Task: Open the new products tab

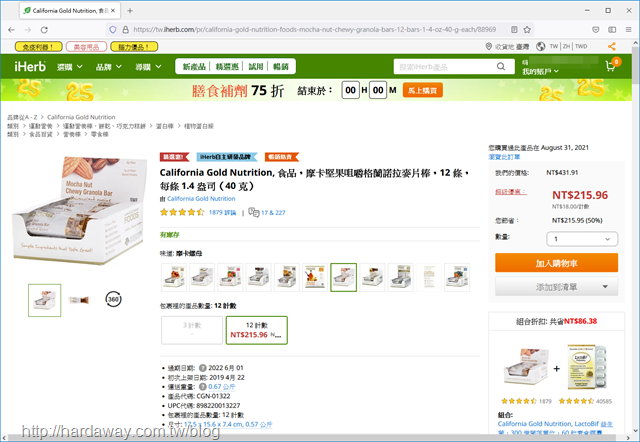Action: coord(194,67)
